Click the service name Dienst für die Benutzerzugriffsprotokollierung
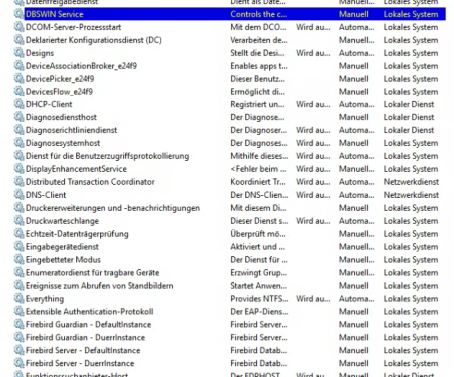The width and height of the screenshot is (454, 377). (x=107, y=156)
